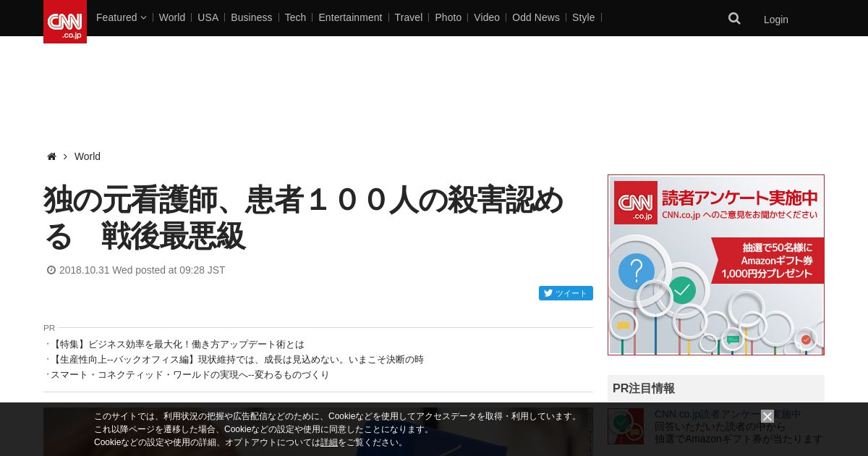The width and height of the screenshot is (868, 456).
Task: Open the Style section
Action: click(x=584, y=17)
